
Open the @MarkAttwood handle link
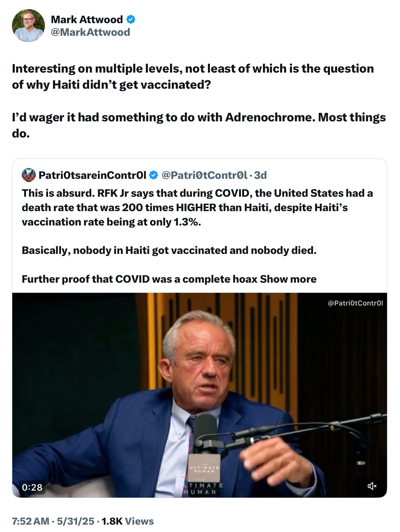coord(90,32)
